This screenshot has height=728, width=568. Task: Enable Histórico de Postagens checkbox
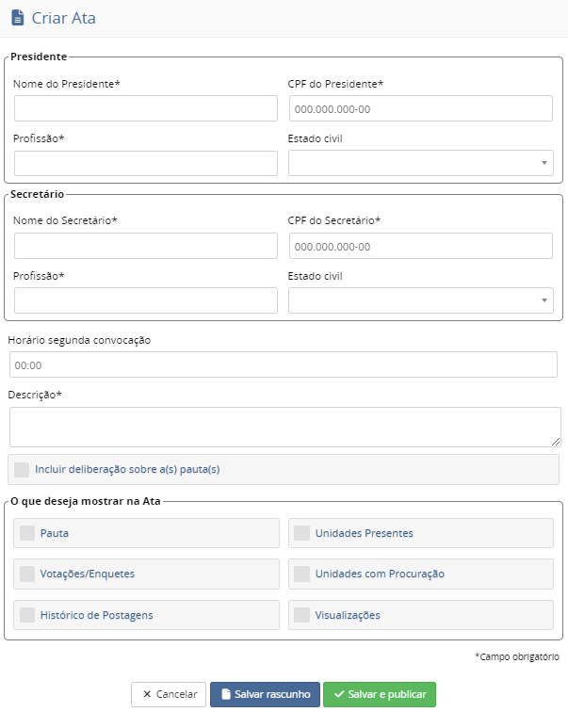(27, 615)
